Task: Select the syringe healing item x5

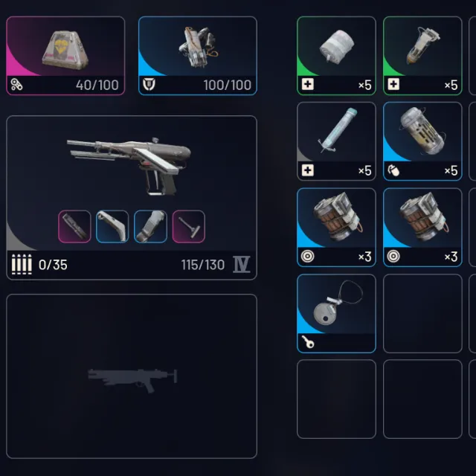Action: 336,141
